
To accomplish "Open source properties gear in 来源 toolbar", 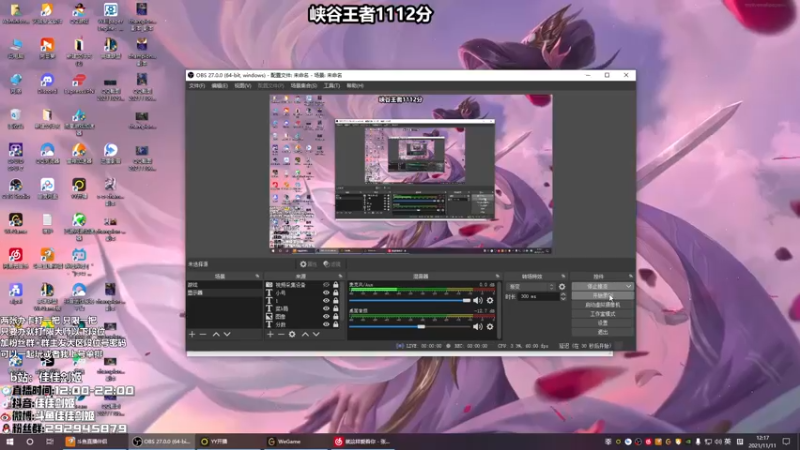I will tap(292, 335).
